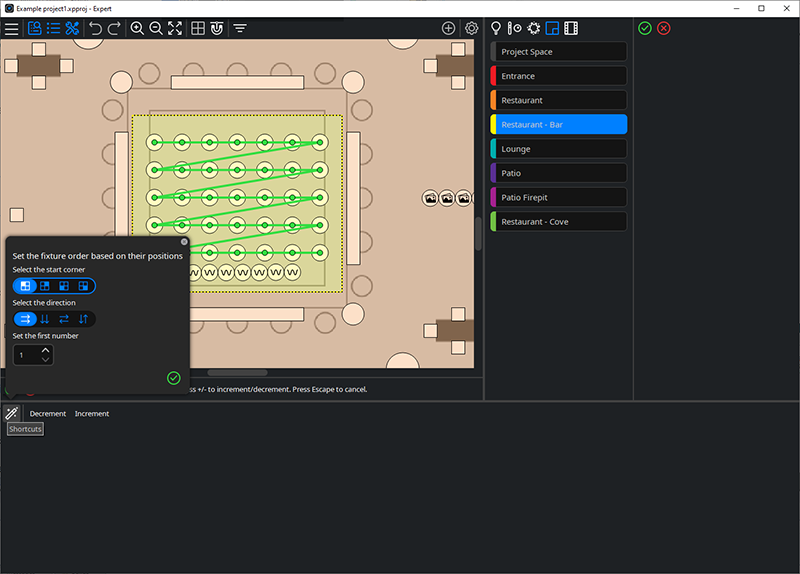800x574 pixels.
Task: Select the Patio Firepit space
Action: pos(559,197)
